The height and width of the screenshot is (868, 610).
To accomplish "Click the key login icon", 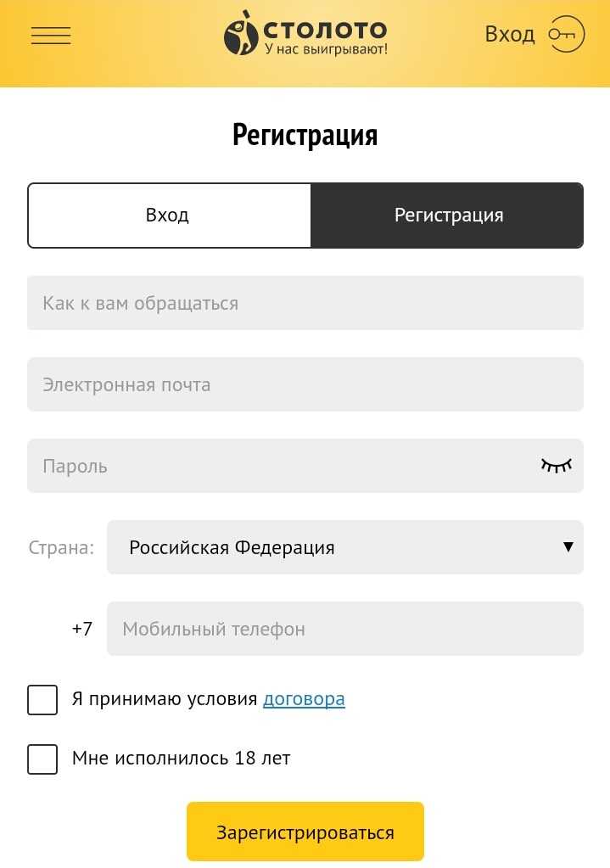I will [x=566, y=35].
